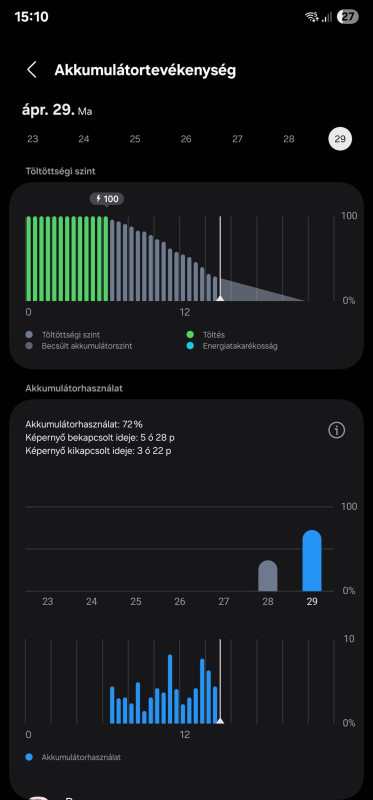
Task: Tap the 100 charging lightning badge
Action: [x=107, y=198]
